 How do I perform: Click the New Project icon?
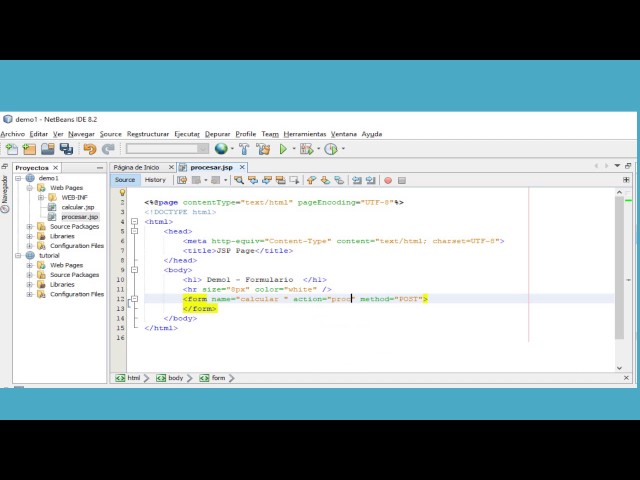[29, 149]
